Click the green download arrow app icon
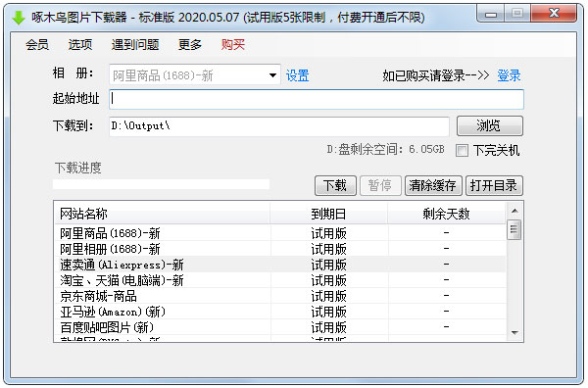Image resolution: width=588 pixels, height=388 pixels. [18, 18]
